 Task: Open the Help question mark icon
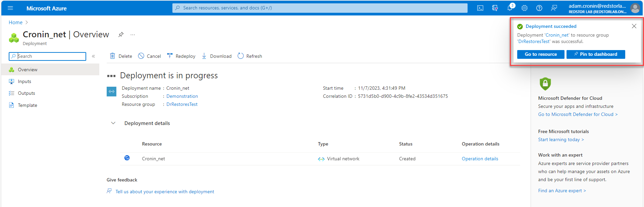539,8
